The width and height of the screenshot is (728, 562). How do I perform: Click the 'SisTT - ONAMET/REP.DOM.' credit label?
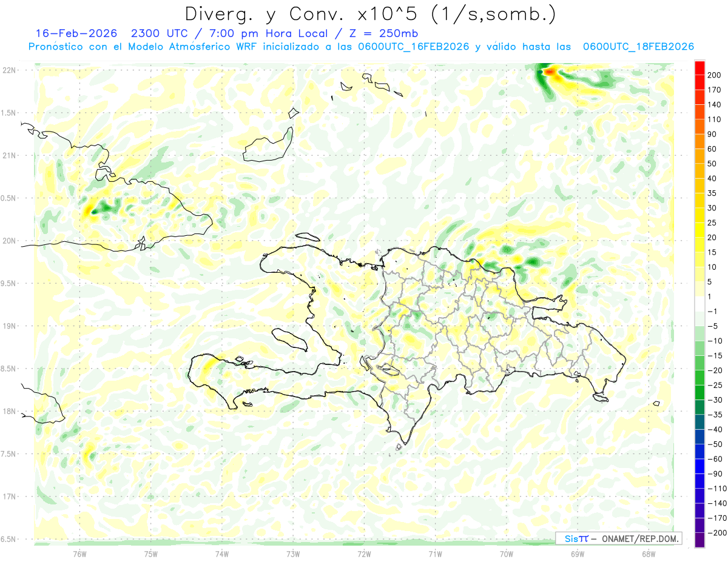click(618, 538)
